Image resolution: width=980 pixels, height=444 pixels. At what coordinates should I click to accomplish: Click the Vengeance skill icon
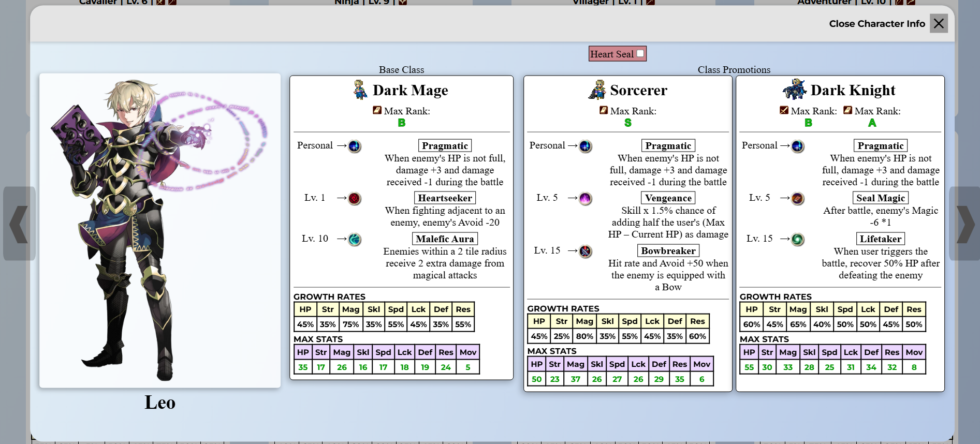(586, 199)
